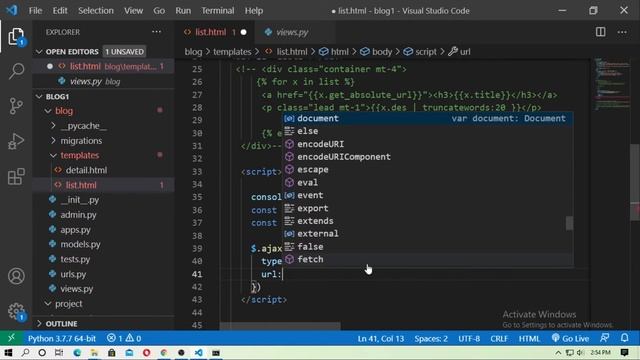Open File Explorer from taskbar
This screenshot has height=360, width=640.
(94, 353)
